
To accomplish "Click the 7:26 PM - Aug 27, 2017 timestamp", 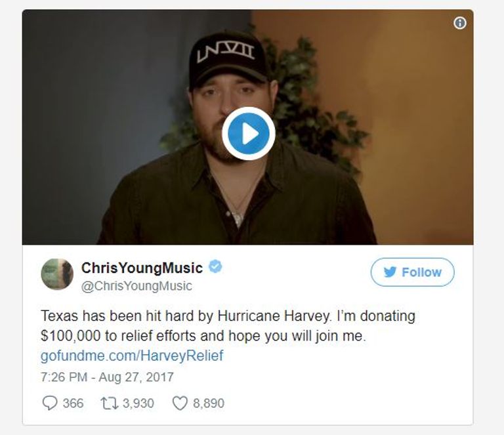I will (x=107, y=377).
